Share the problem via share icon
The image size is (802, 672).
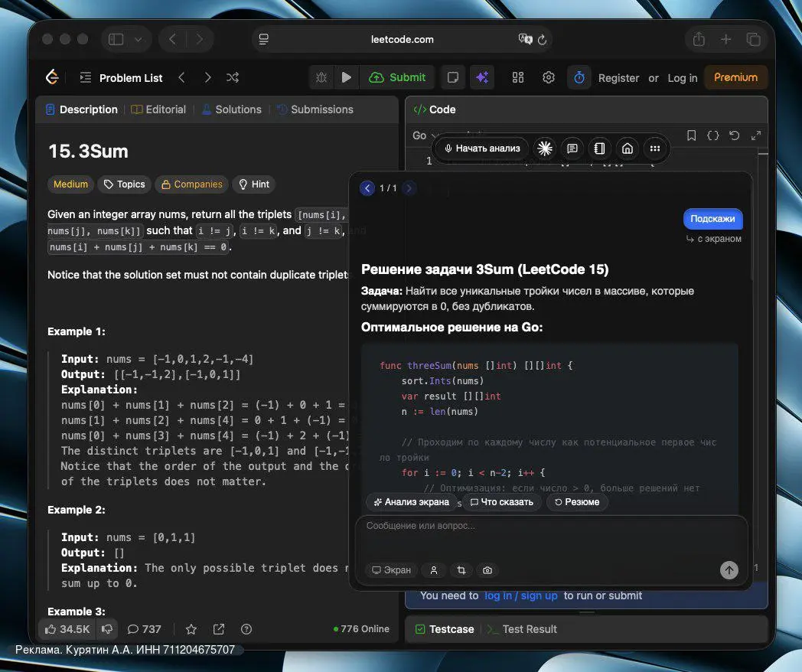219,629
